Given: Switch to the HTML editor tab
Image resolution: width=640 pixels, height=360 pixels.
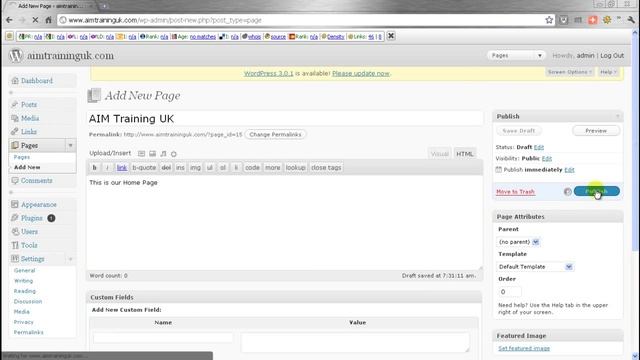Looking at the screenshot, I should point(464,154).
